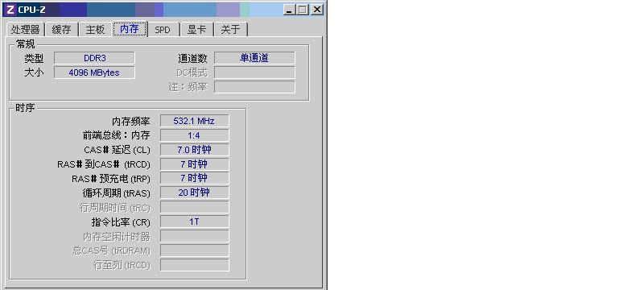Click the 通道数 label
The width and height of the screenshot is (644, 290).
point(192,58)
